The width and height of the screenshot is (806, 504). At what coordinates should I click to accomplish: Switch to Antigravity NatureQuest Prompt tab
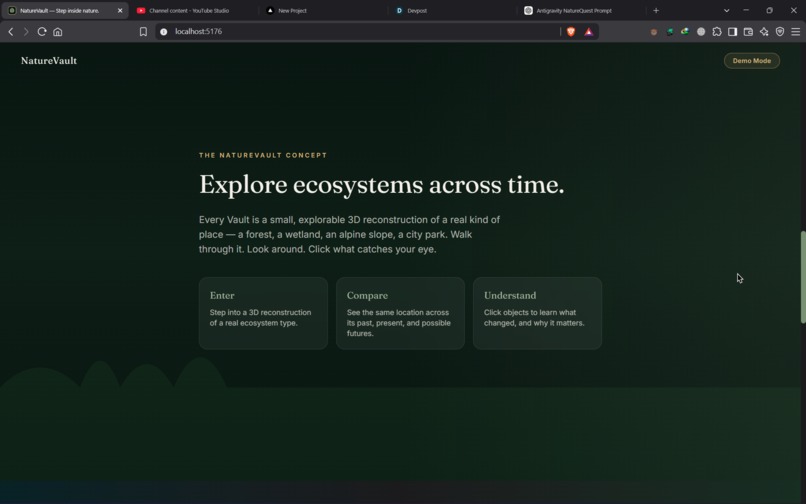coord(582,10)
